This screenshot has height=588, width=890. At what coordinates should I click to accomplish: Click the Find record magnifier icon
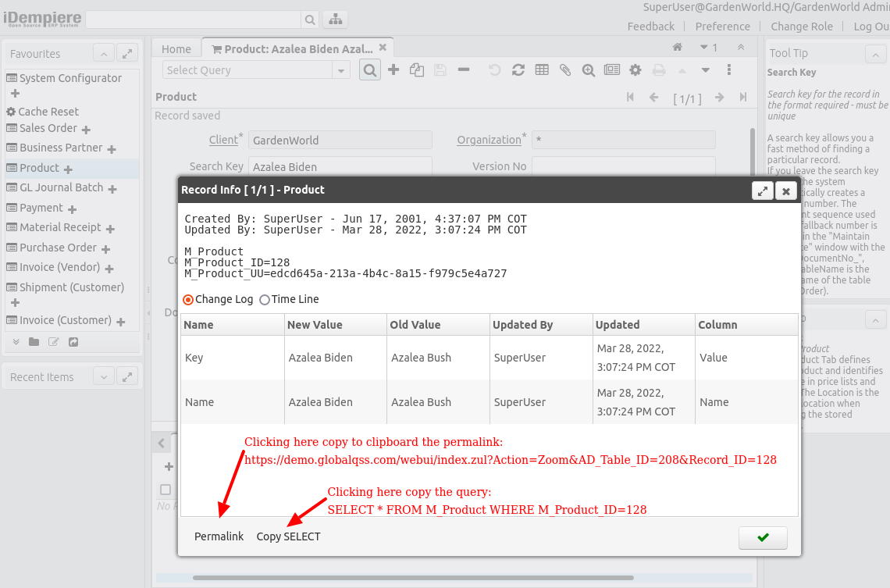[x=370, y=70]
